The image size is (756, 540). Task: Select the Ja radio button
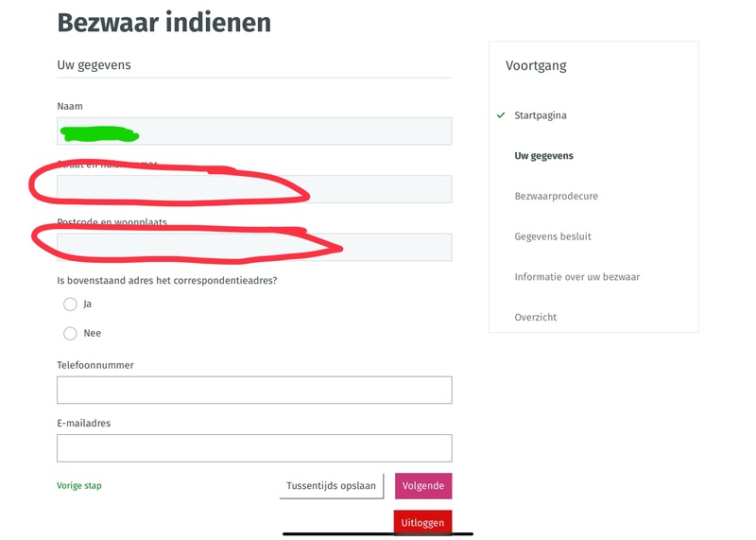(70, 304)
